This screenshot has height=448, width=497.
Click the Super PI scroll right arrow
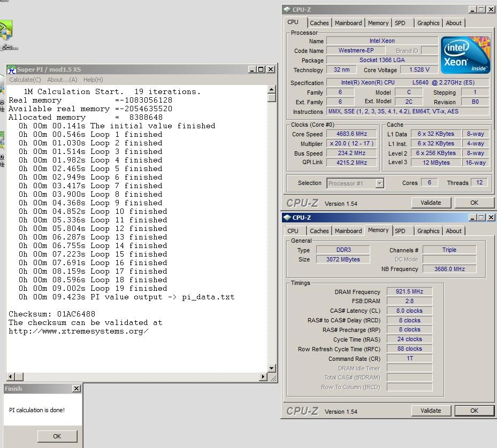263,377
